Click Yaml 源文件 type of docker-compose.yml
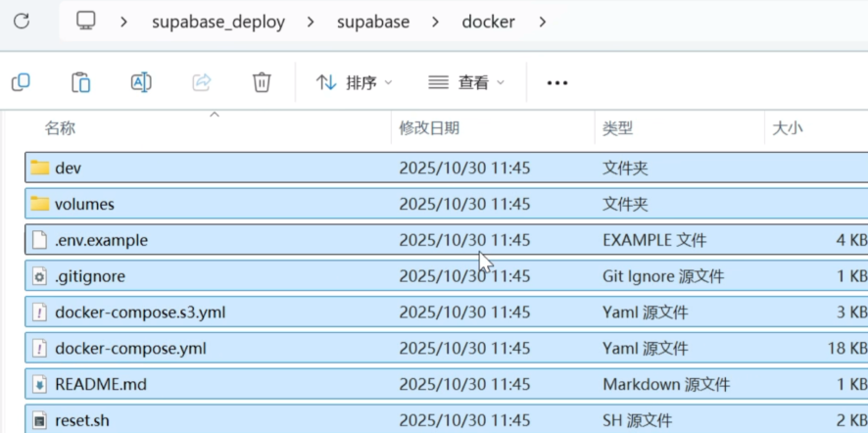 645,349
